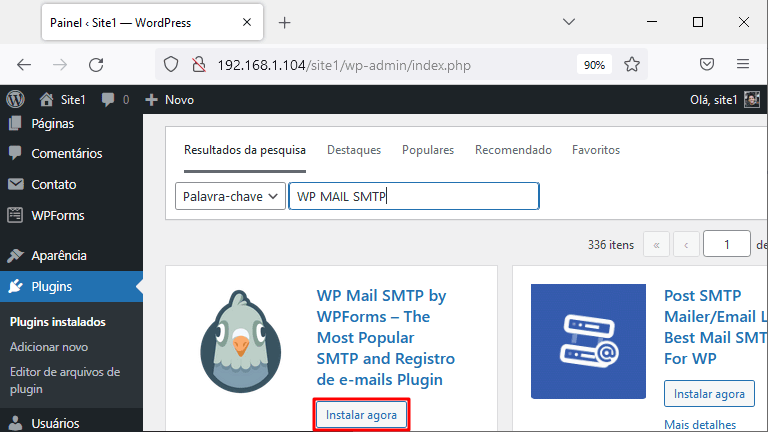Open the tracking protection shield icon
Image resolution: width=768 pixels, height=432 pixels.
(x=171, y=65)
